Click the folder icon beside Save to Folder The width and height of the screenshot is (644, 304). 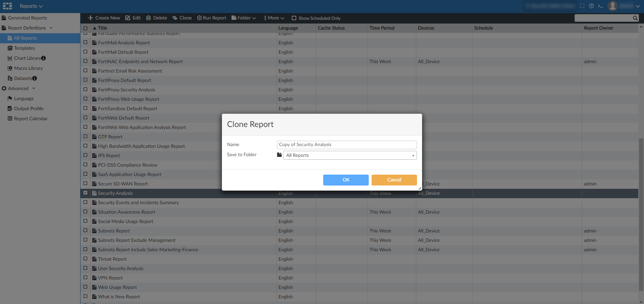279,155
